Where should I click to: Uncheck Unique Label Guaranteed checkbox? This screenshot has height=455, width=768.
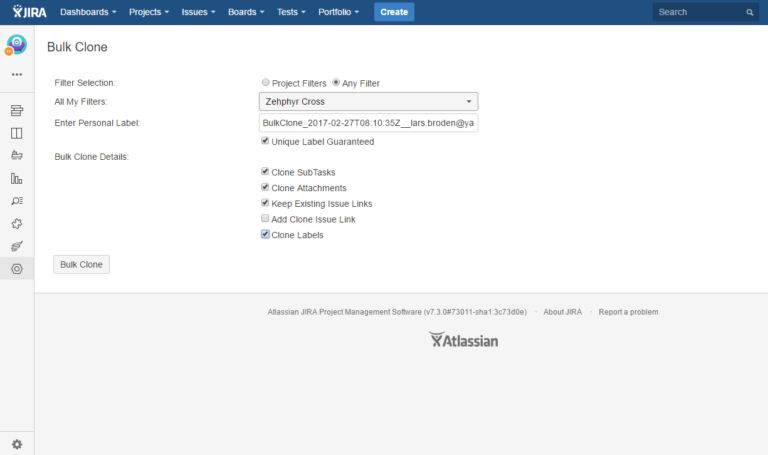[x=265, y=141]
